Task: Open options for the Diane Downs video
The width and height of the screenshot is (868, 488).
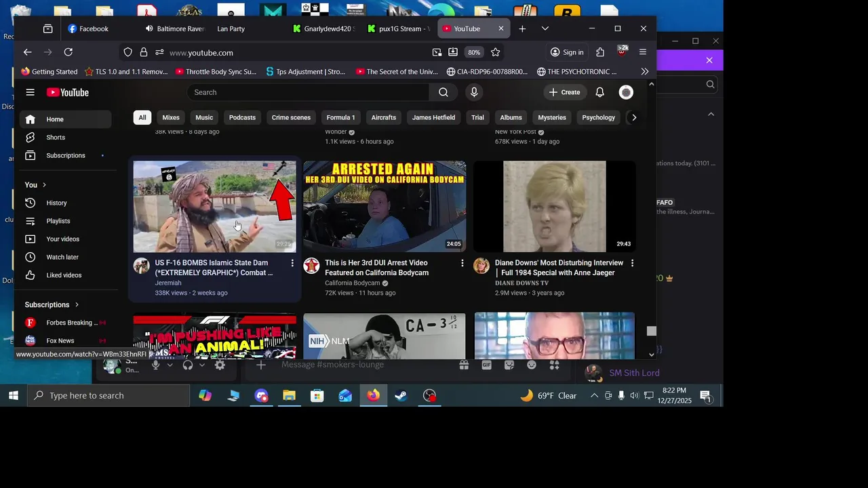Action: point(632,263)
